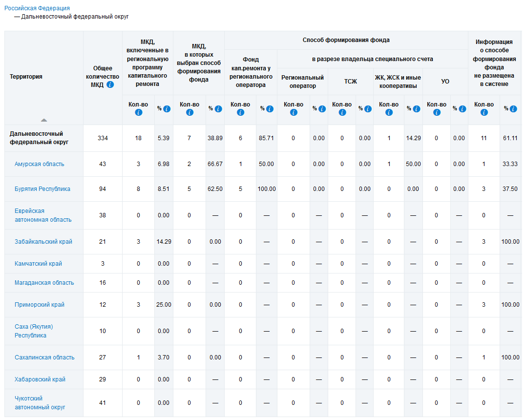Image resolution: width=526 pixels, height=420 pixels.
Task: Navigate to Сахалинская область link
Action: 44,357
